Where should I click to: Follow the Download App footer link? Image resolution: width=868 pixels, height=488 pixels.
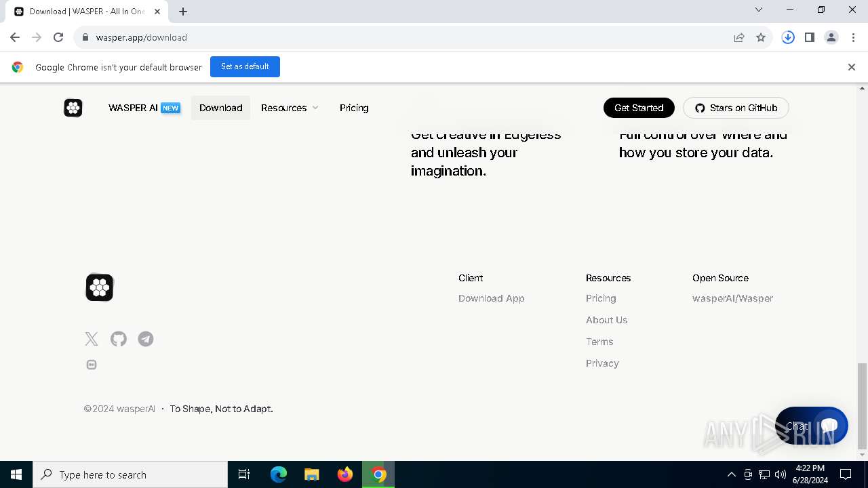[491, 298]
